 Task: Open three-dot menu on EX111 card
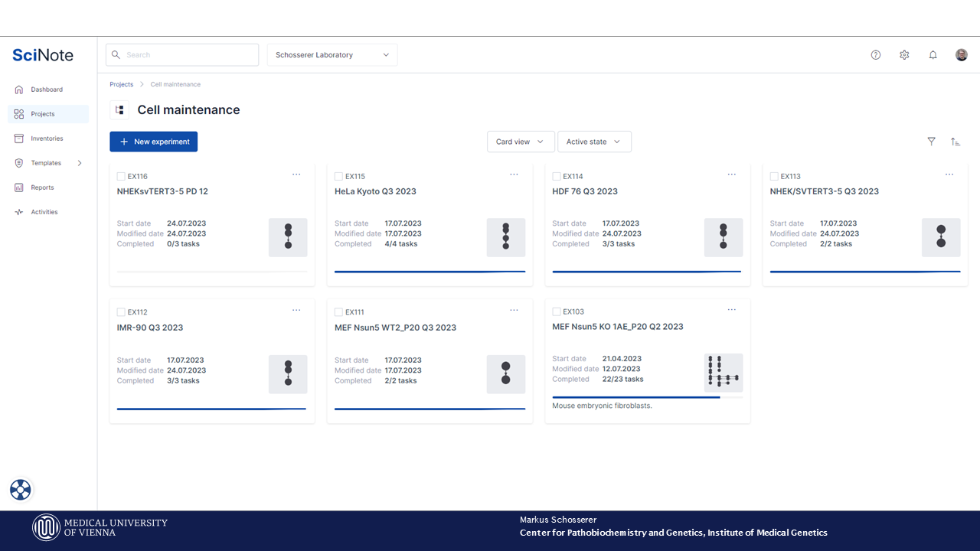click(514, 310)
